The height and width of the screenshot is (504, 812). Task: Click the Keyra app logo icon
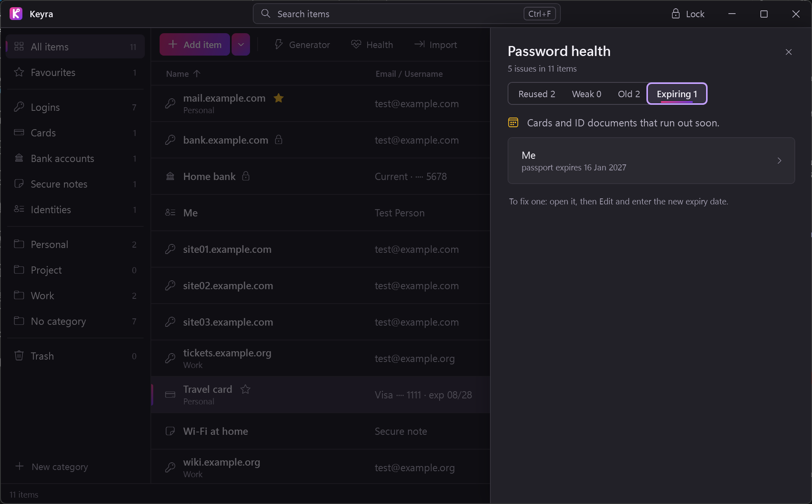(x=16, y=14)
